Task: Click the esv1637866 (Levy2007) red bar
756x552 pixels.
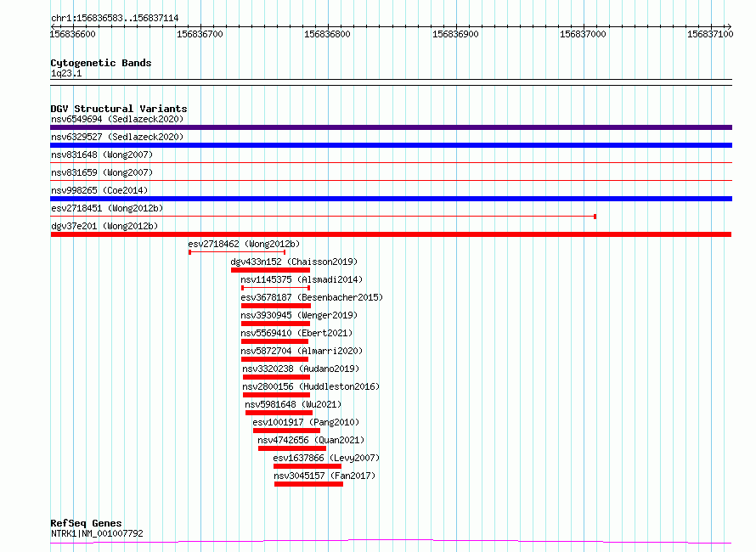Action: tap(307, 466)
